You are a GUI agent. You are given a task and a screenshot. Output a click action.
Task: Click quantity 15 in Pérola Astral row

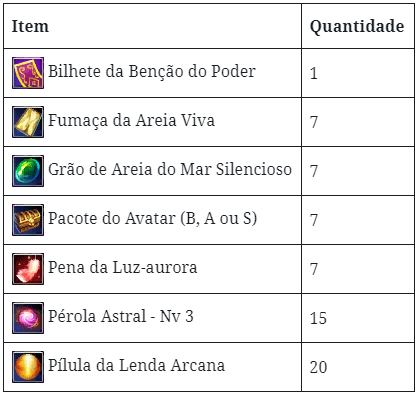[x=318, y=318]
